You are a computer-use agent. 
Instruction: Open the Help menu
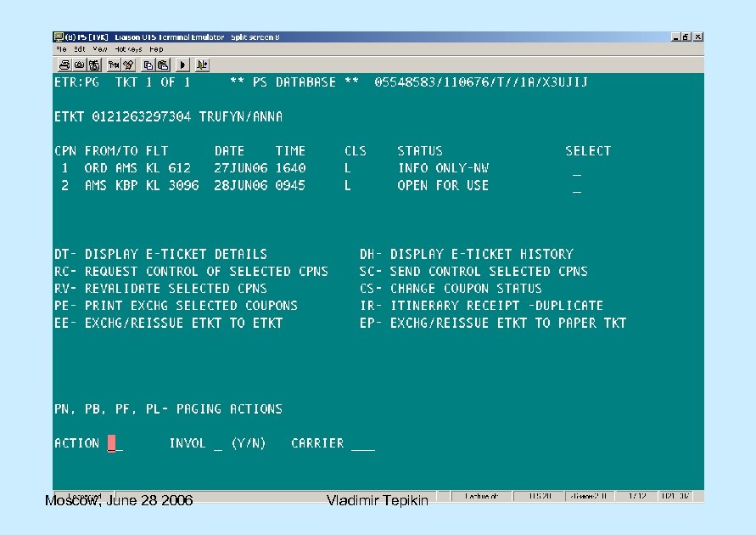click(x=156, y=49)
